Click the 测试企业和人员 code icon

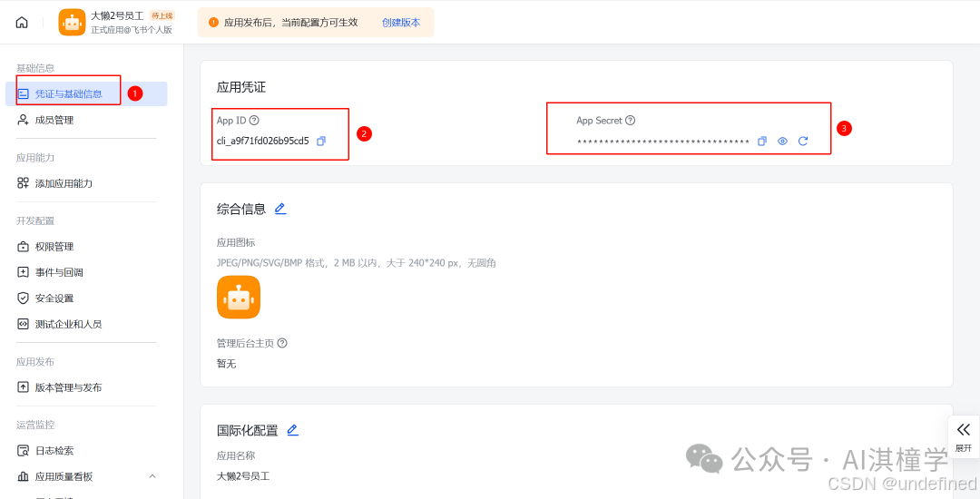click(x=23, y=324)
